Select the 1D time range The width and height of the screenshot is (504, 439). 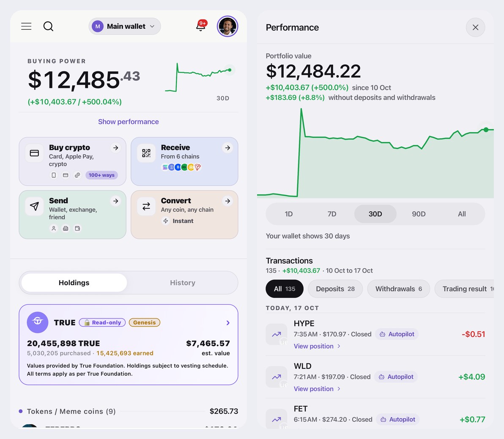point(289,214)
